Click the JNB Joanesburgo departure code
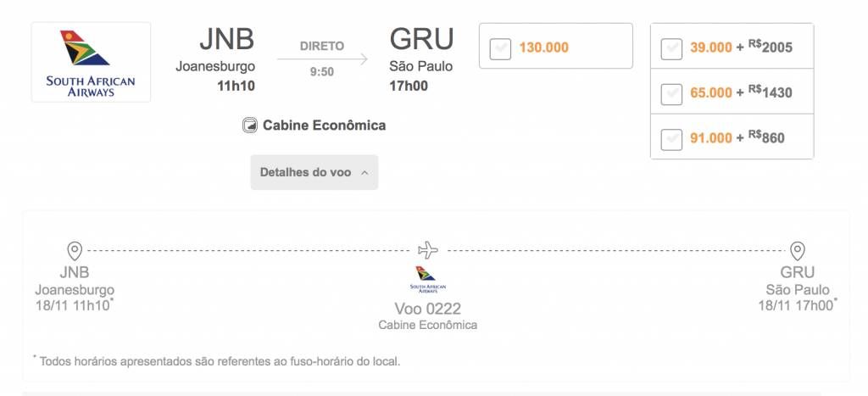 click(227, 39)
